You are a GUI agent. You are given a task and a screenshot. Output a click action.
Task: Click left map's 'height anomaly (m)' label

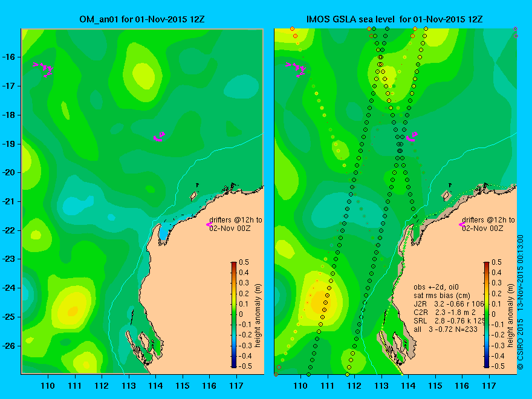[x=258, y=316]
